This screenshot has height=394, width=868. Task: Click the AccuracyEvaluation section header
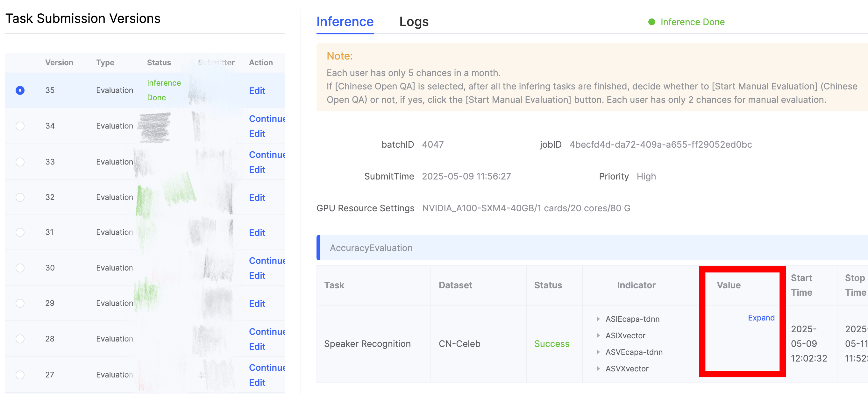pos(371,248)
